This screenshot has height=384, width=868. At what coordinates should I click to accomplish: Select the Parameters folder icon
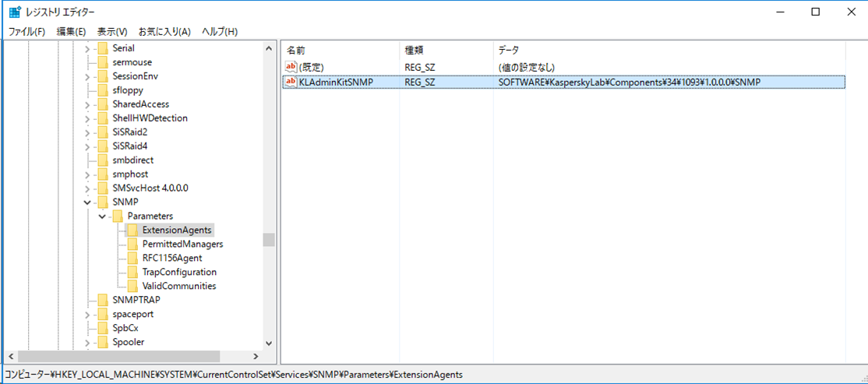point(118,216)
